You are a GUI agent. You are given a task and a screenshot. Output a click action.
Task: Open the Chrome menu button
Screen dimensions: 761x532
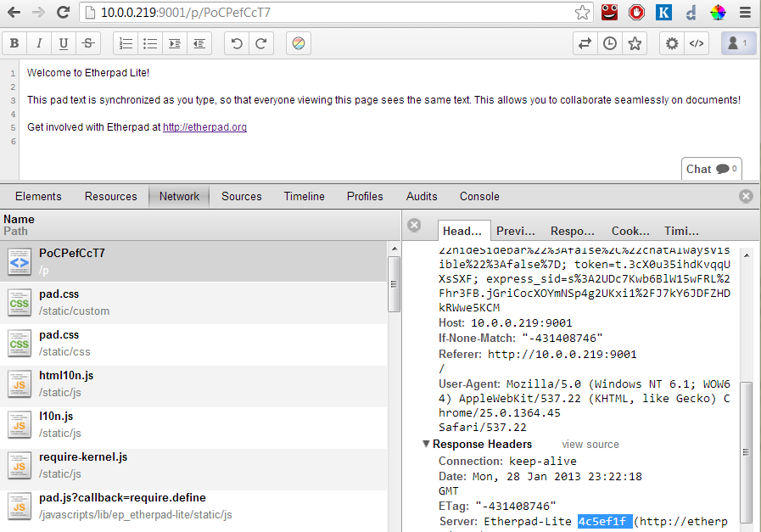[x=745, y=13]
